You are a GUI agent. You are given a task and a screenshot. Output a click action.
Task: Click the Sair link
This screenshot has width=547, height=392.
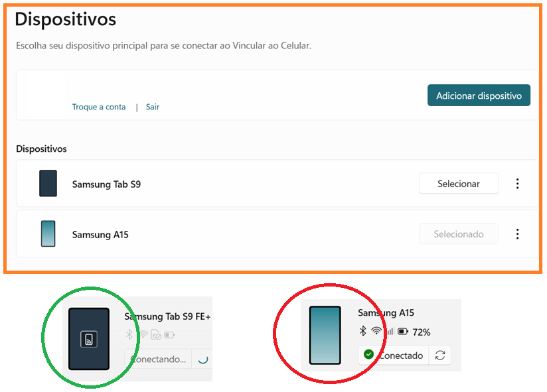pos(153,107)
